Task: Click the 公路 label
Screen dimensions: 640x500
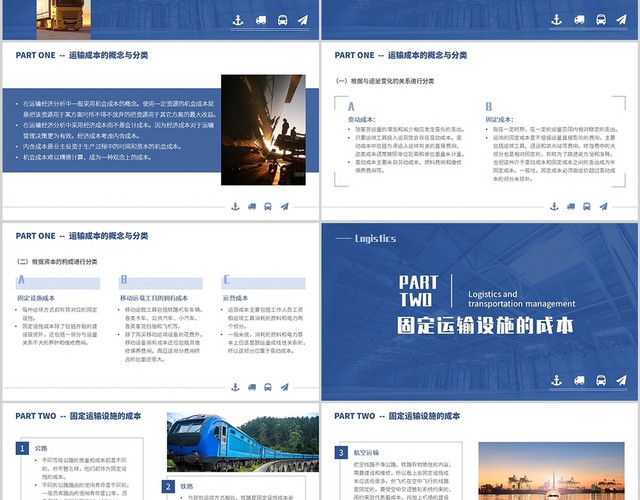Action: pos(41,448)
